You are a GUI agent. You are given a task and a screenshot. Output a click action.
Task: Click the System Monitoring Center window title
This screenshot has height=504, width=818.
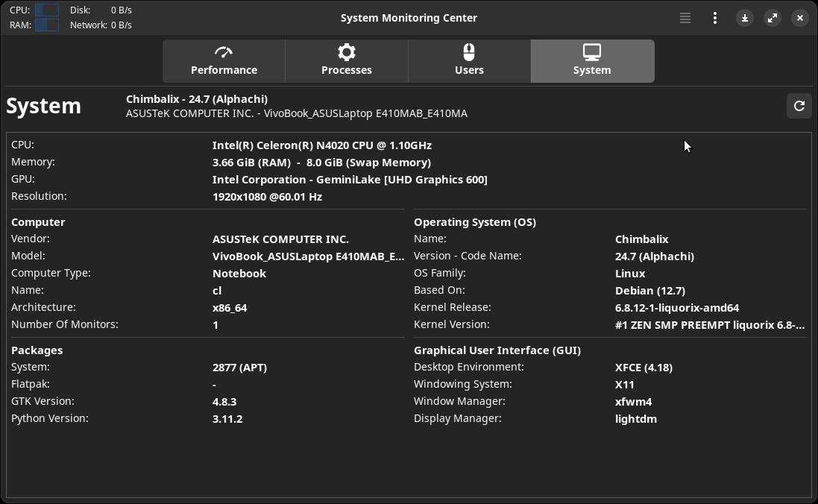(x=409, y=18)
